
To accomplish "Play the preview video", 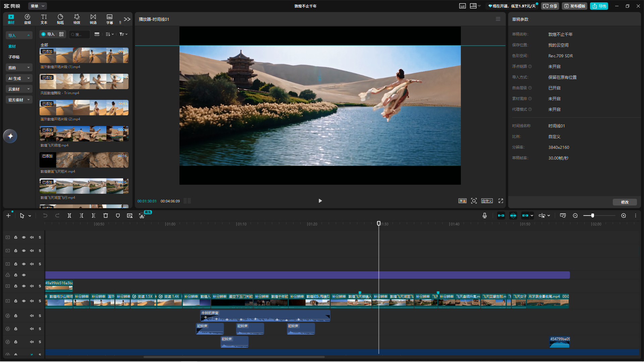I will point(320,201).
